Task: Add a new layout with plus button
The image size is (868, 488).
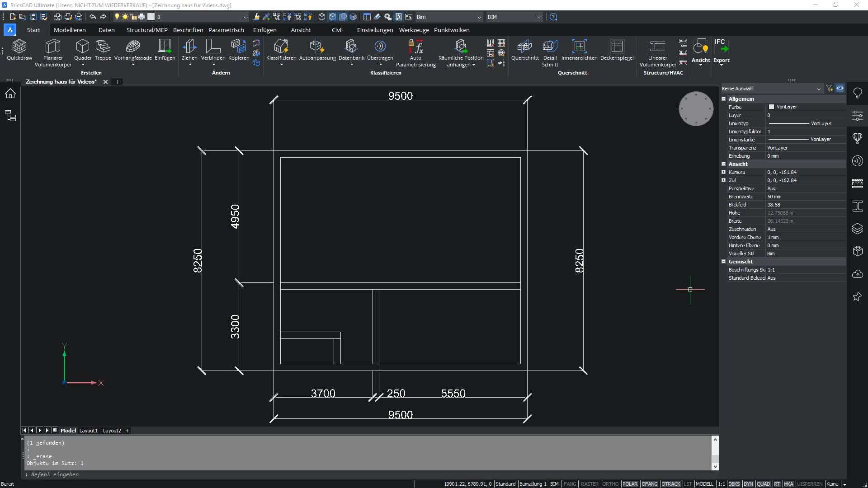Action: click(127, 431)
